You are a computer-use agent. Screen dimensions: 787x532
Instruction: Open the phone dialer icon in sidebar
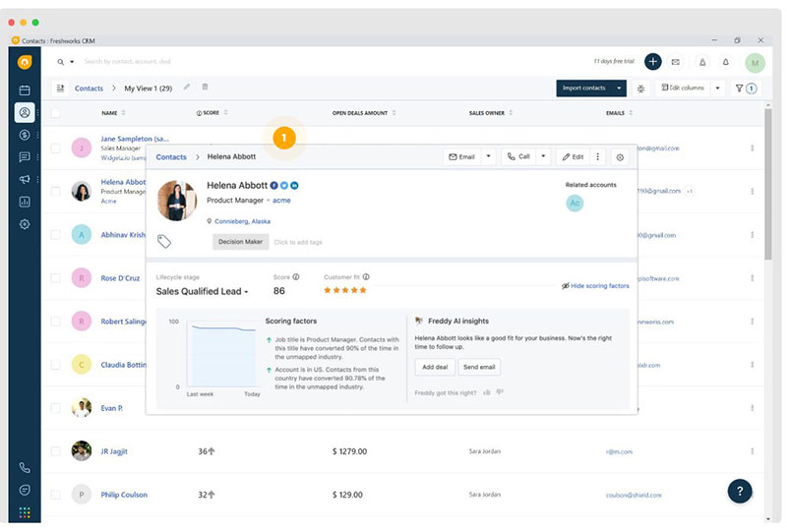24,468
